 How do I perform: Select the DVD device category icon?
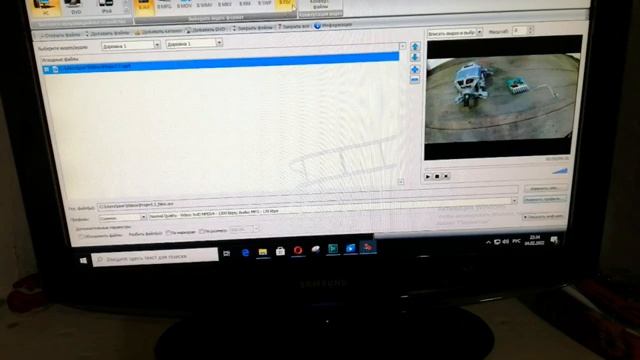coord(75,7)
